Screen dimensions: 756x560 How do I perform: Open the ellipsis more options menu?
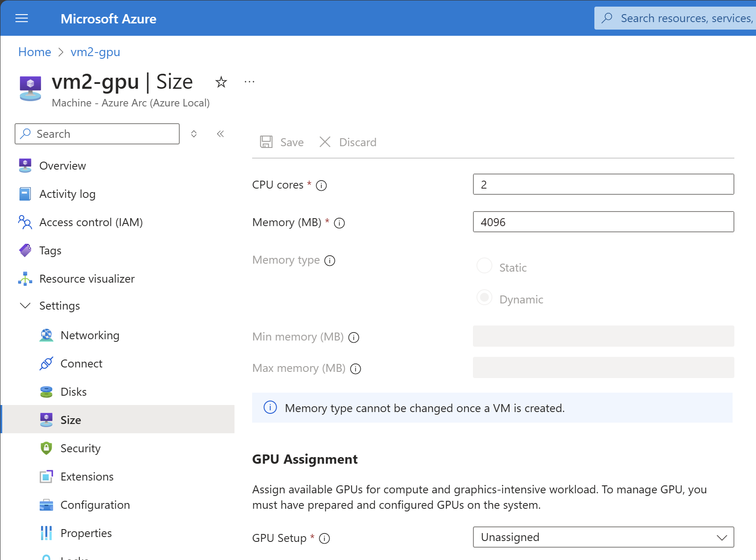tap(249, 82)
